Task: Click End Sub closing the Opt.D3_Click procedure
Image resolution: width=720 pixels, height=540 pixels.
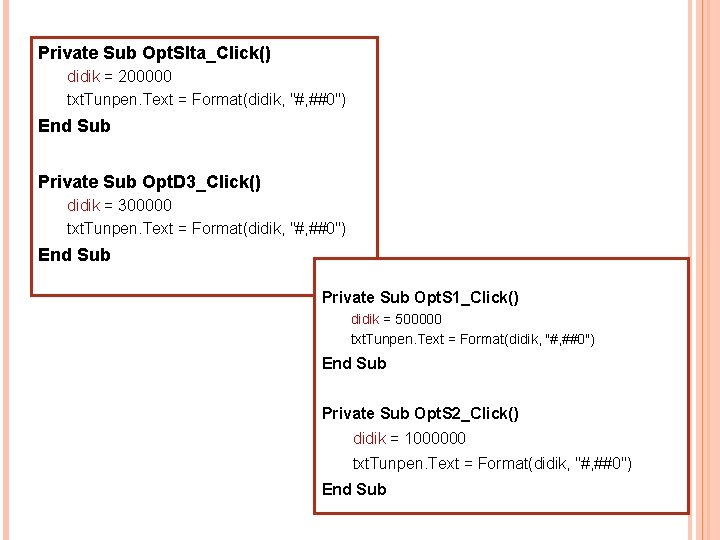Action: (x=74, y=255)
